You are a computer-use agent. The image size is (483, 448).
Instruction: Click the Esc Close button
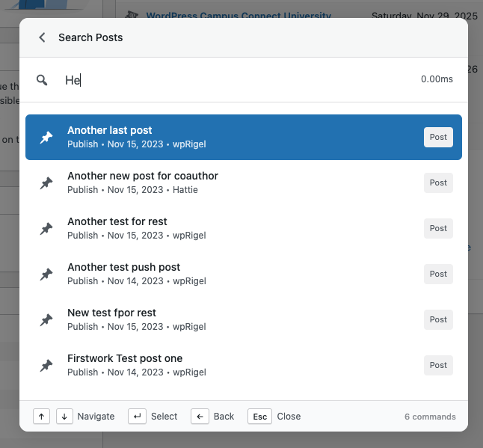click(259, 417)
